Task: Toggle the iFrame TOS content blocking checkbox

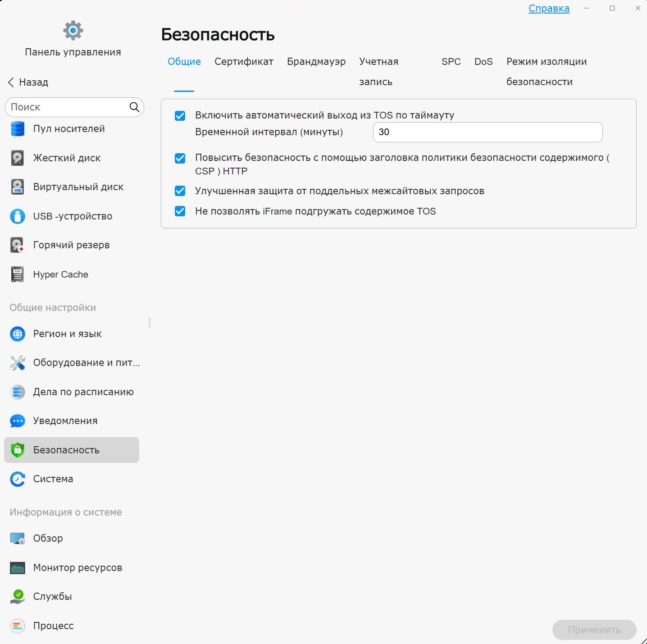Action: tap(180, 211)
